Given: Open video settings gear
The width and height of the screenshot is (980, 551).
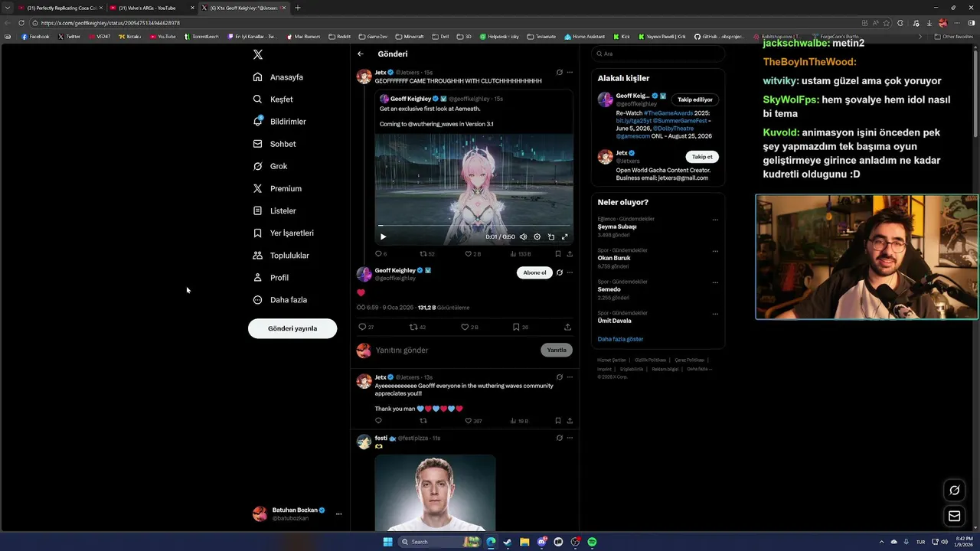Looking at the screenshot, I should point(537,236).
